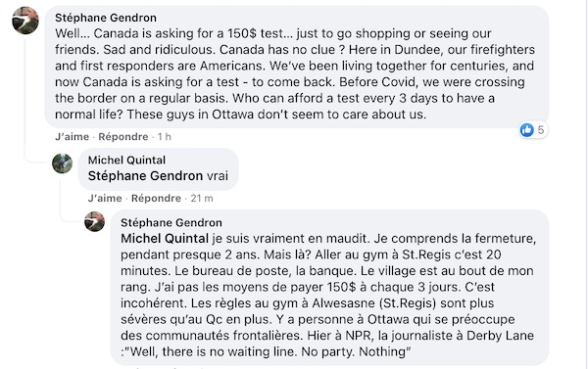Viewport: 588px width, 369px height.
Task: View the 5 reactions count
Action: (540, 130)
